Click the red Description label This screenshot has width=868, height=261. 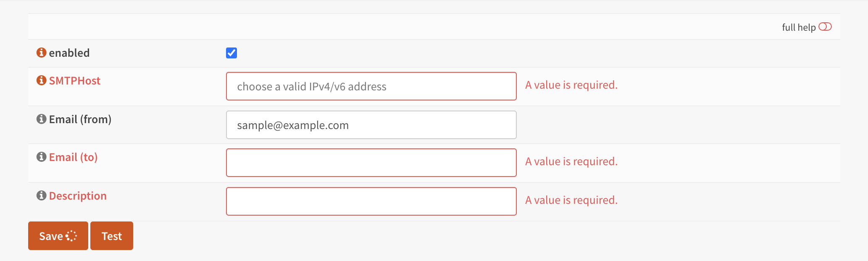[78, 196]
